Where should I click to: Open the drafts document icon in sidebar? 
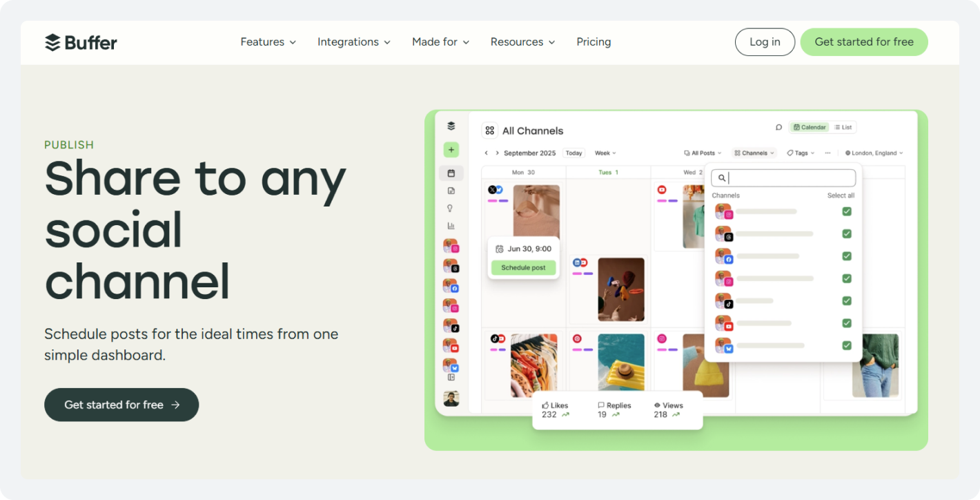pyautogui.click(x=451, y=191)
